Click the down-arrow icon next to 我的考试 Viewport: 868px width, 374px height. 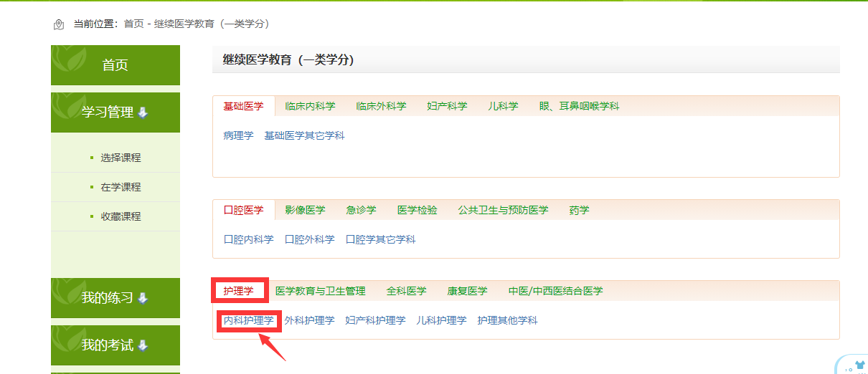coord(142,345)
